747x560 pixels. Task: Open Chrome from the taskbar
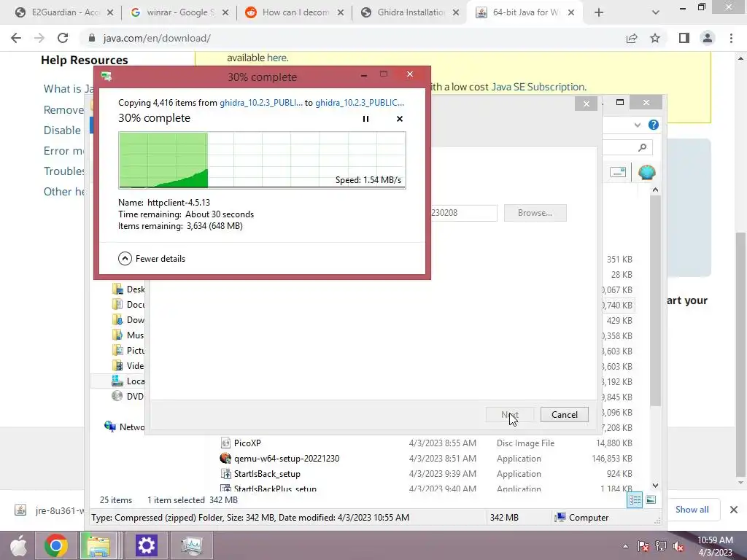[55, 545]
